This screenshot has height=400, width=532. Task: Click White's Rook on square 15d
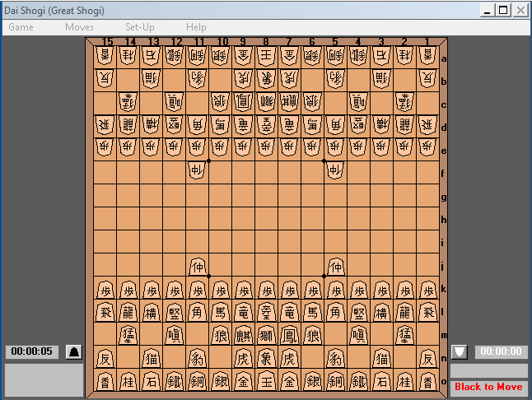pyautogui.click(x=105, y=125)
